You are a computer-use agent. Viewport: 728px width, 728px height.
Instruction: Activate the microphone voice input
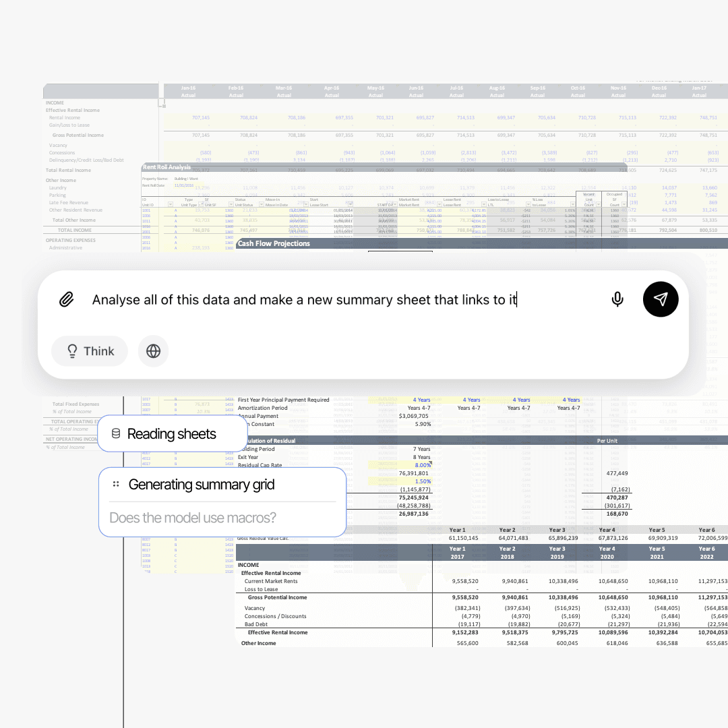[x=617, y=300]
